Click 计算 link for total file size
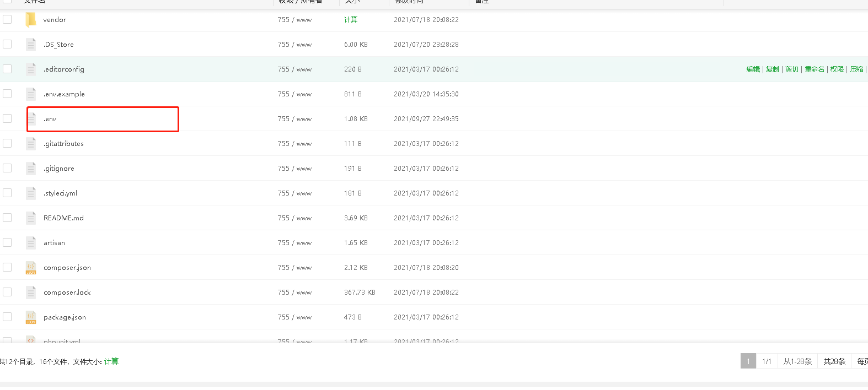 click(x=111, y=362)
